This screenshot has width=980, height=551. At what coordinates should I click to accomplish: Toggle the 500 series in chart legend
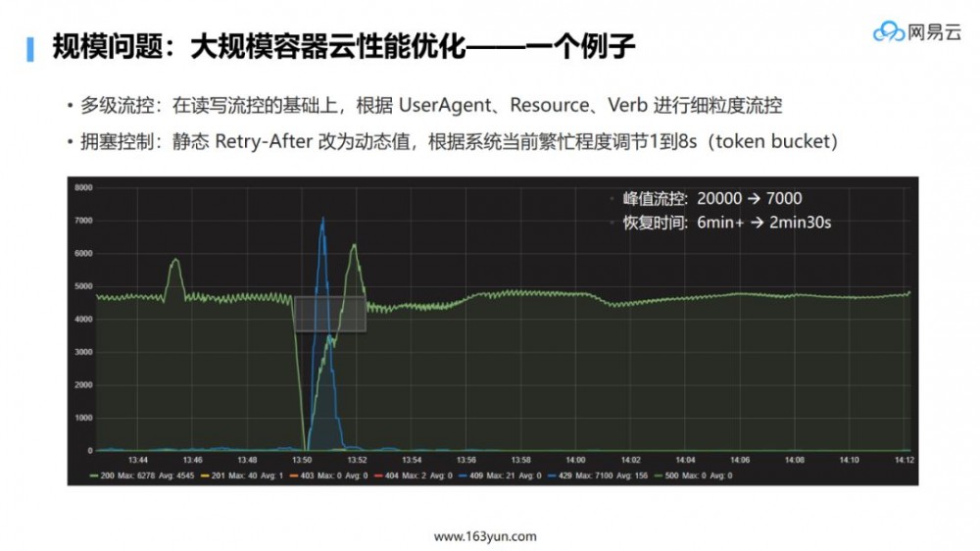[x=693, y=476]
